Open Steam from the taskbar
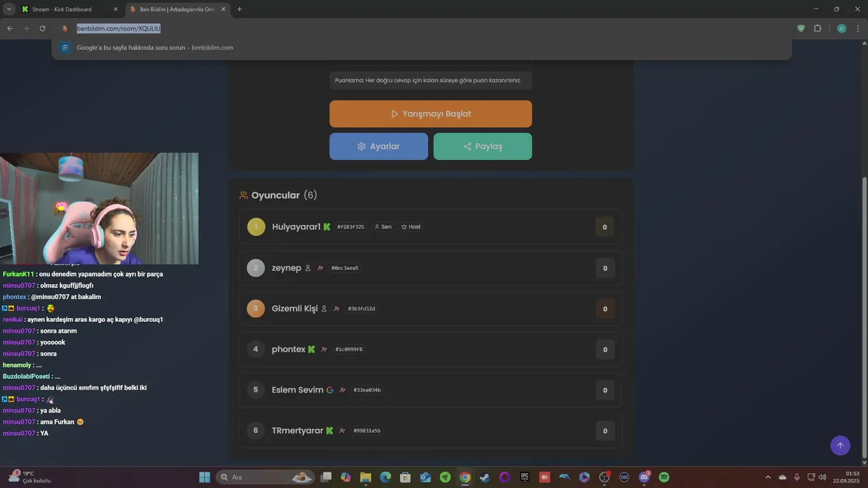The width and height of the screenshot is (868, 488). 485,477
